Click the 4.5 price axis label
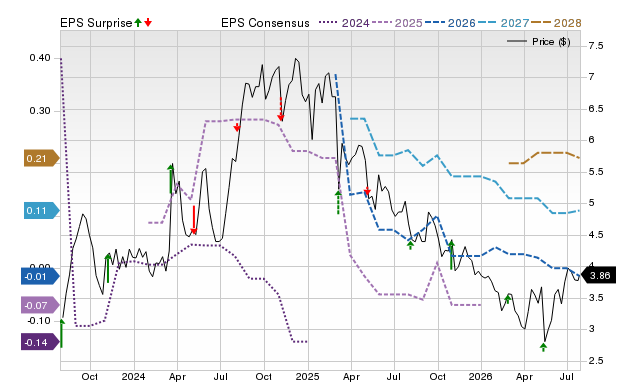This screenshot has width=640, height=382. click(x=596, y=235)
